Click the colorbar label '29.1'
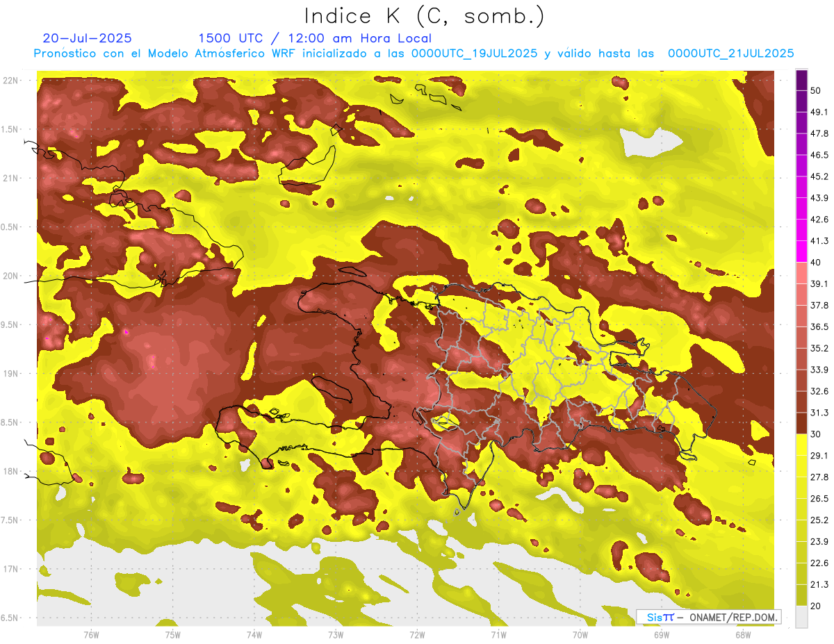The width and height of the screenshot is (834, 644). [819, 456]
